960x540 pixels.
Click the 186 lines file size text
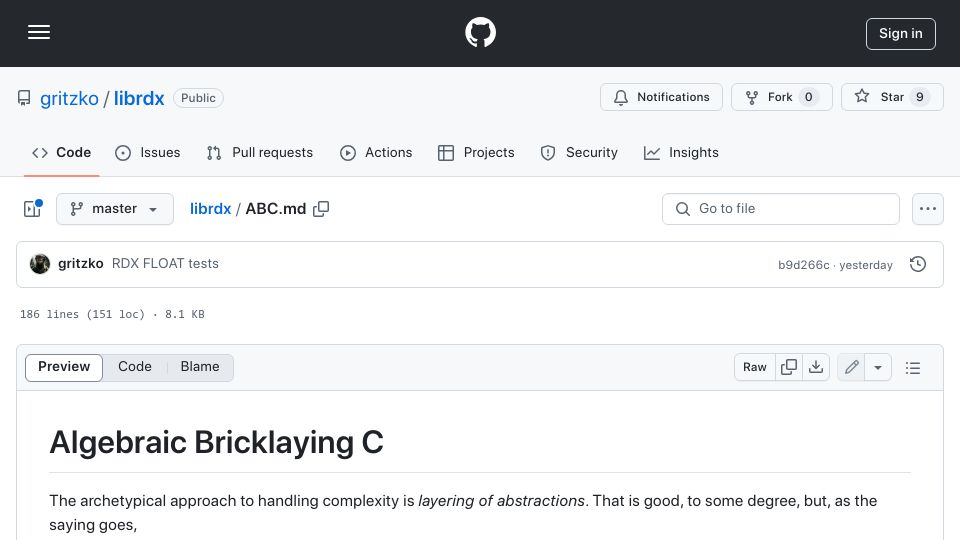click(112, 314)
